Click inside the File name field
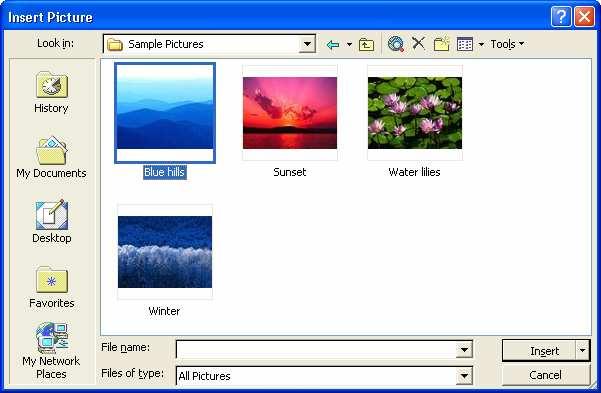 click(316, 349)
